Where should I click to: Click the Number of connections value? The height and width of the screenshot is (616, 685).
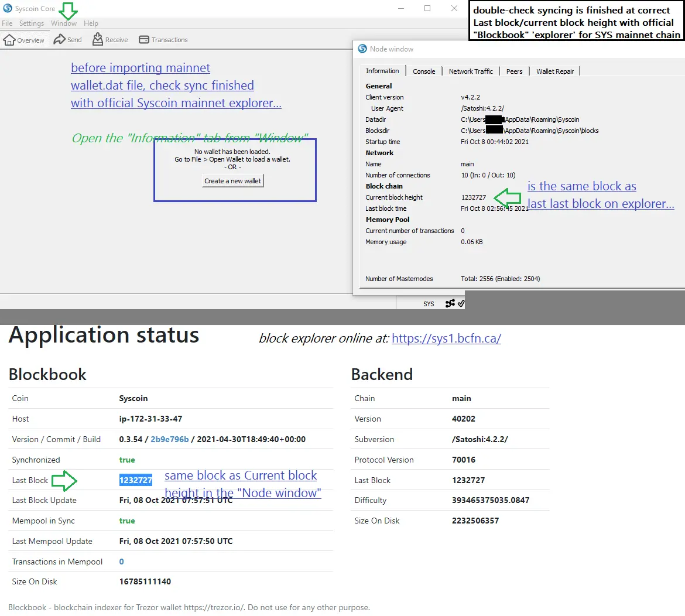488,175
